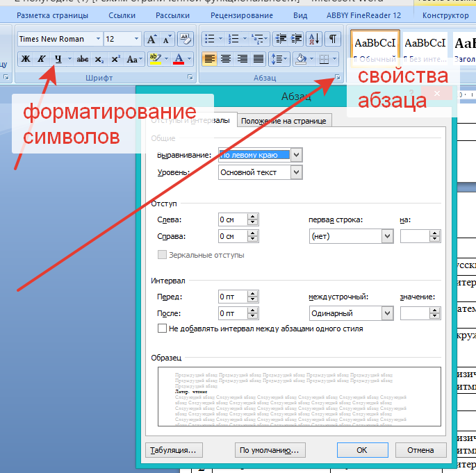Select Обычный style in gallery
Screen dimensions: 476x473
(x=375, y=49)
